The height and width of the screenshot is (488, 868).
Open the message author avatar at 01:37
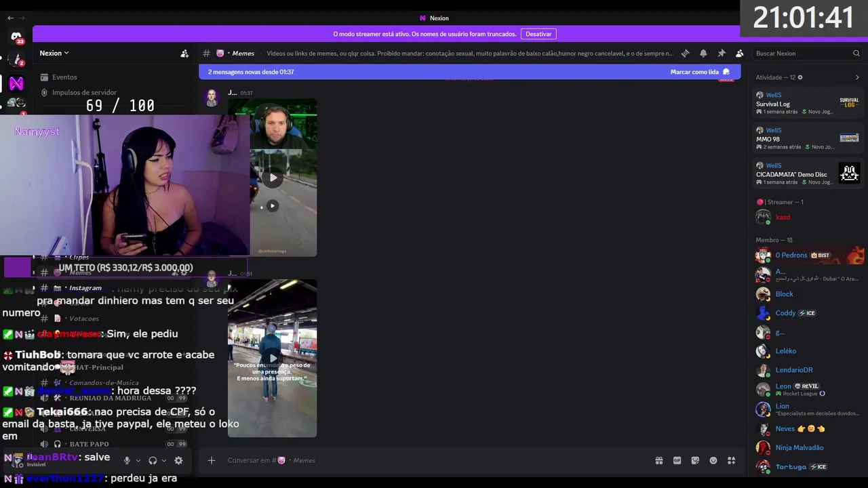(212, 98)
